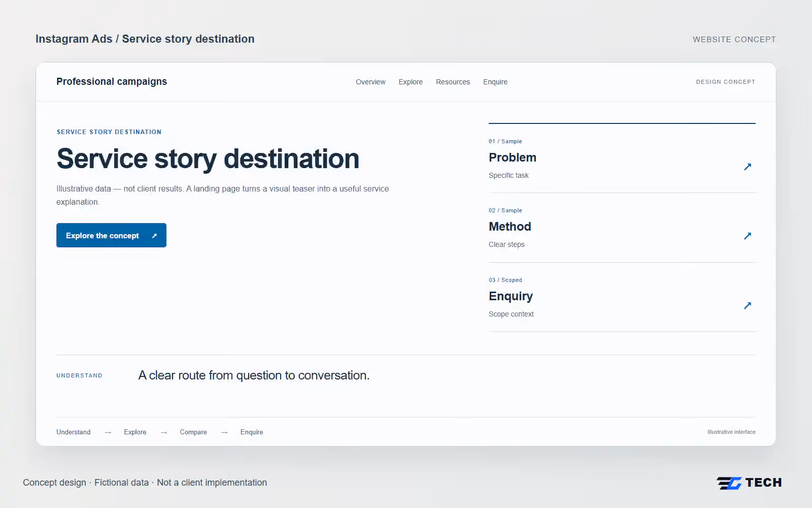Open the Explore nav item in header

[411, 82]
